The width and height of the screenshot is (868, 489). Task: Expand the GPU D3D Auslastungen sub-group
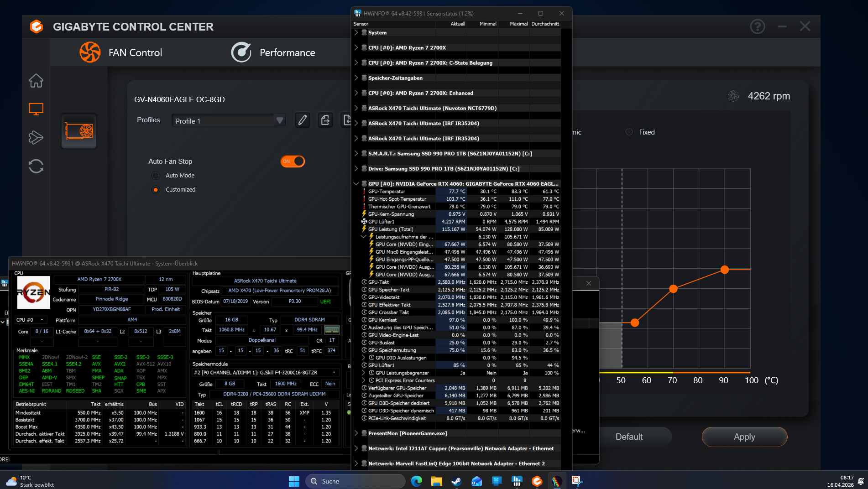363,358
